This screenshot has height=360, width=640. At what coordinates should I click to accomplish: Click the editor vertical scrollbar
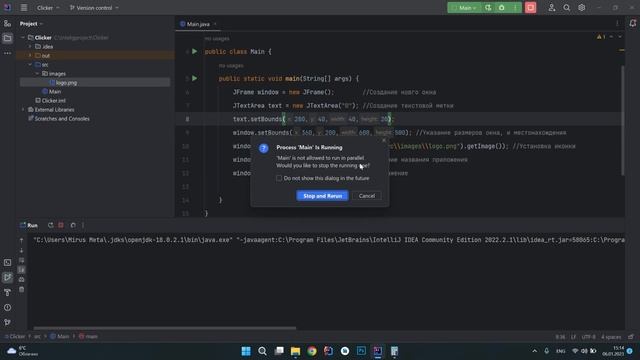click(622, 120)
